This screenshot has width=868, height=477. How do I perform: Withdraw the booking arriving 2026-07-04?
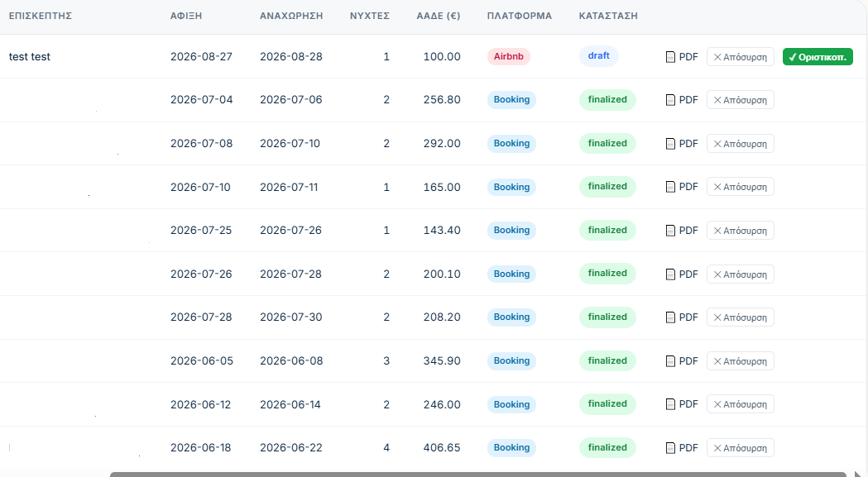pos(740,99)
